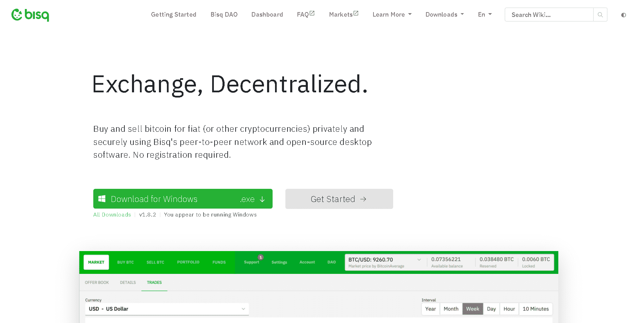Switch to TRADES sub-tab
The height and width of the screenshot is (323, 644).
(x=154, y=283)
